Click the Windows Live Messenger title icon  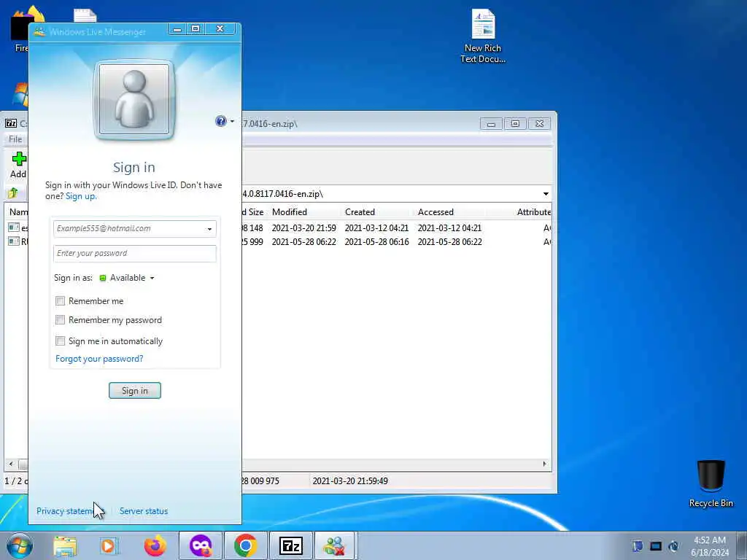(39, 32)
